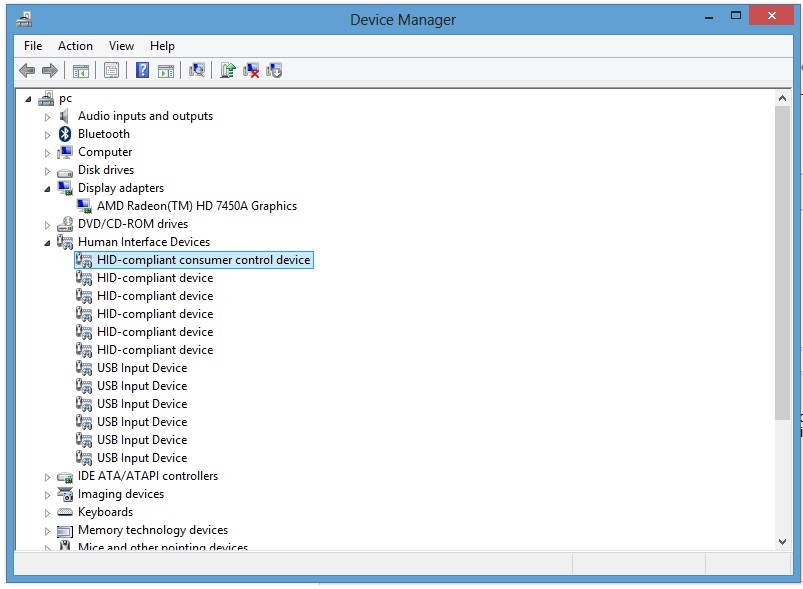Open the File menu
The image size is (803, 589).
pos(33,46)
